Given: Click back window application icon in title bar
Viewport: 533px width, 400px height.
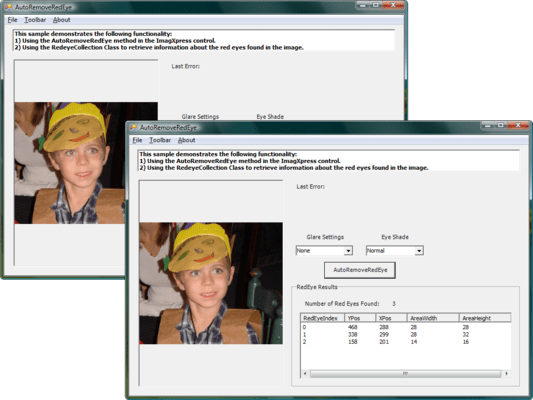Looking at the screenshot, I should (8, 7).
